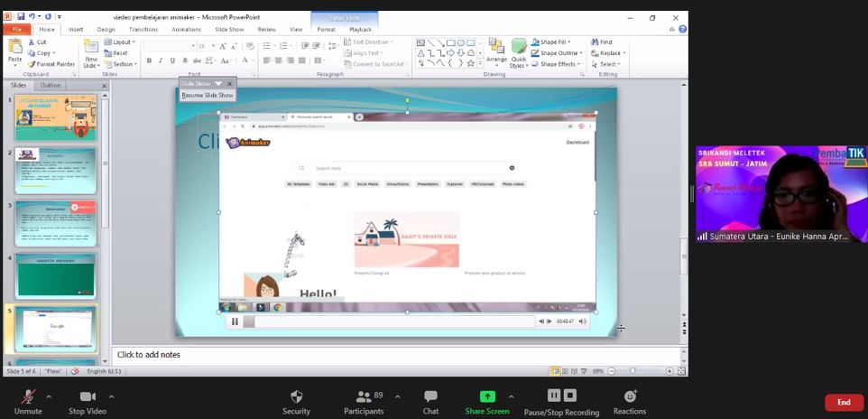
Task: Select the Star shape in shapes gallery
Action: (470, 64)
